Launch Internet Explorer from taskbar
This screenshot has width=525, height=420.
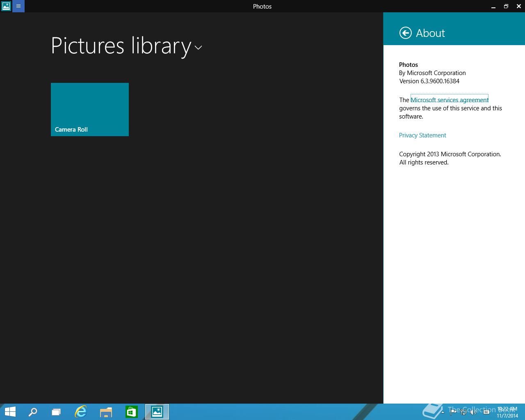click(81, 412)
